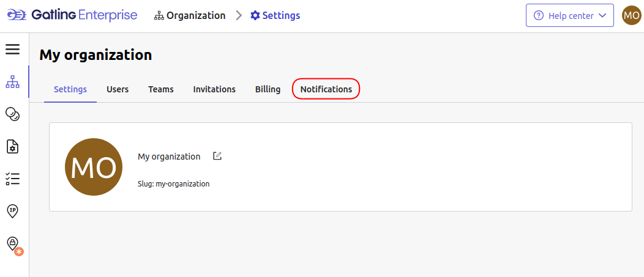
Task: Click the large MO organization avatar
Action: (94, 167)
